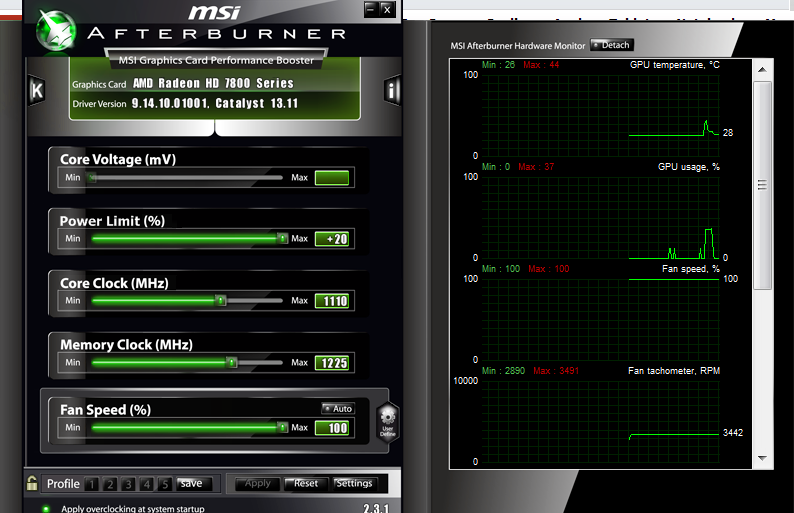Click the Fan Speed 100 value box
The width and height of the screenshot is (794, 513).
[x=332, y=428]
